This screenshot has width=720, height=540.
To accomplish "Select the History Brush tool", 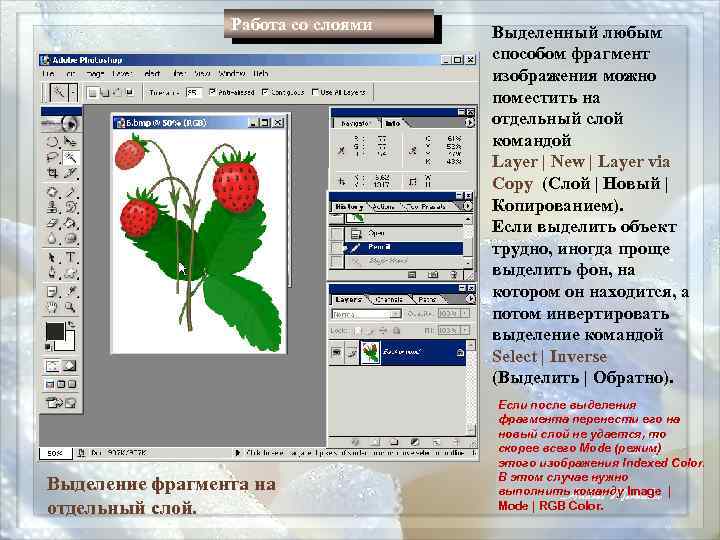I will [x=70, y=207].
